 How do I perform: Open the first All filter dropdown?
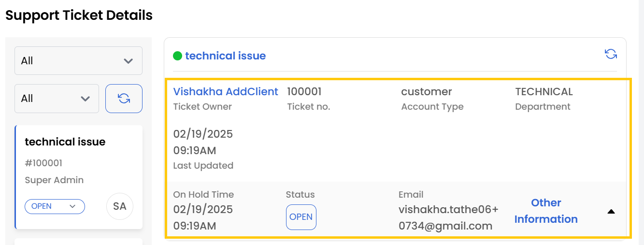point(78,61)
